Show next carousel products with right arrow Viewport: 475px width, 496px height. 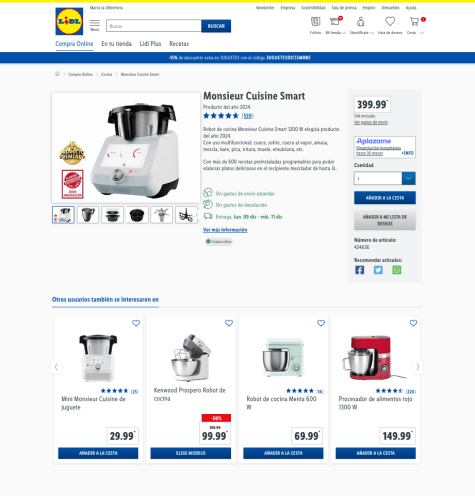click(417, 367)
